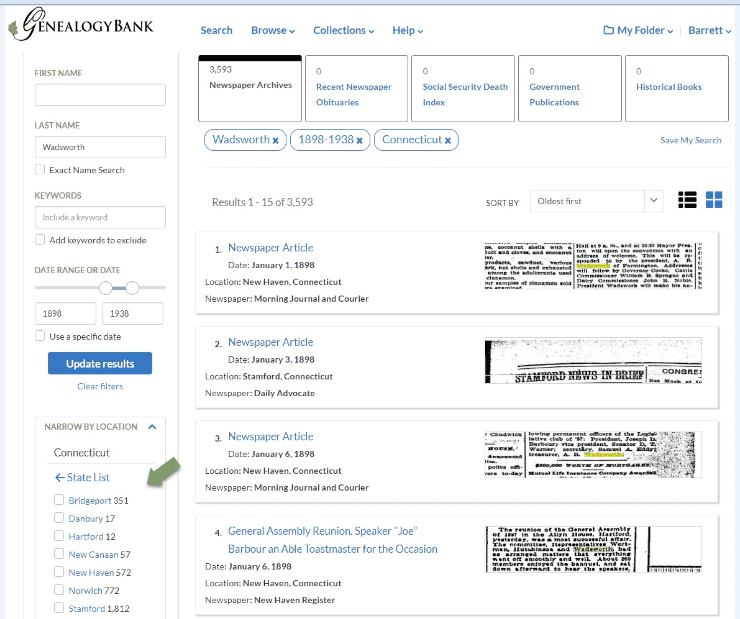740x619 pixels.
Task: Select the Government Publications tab
Action: coord(570,88)
